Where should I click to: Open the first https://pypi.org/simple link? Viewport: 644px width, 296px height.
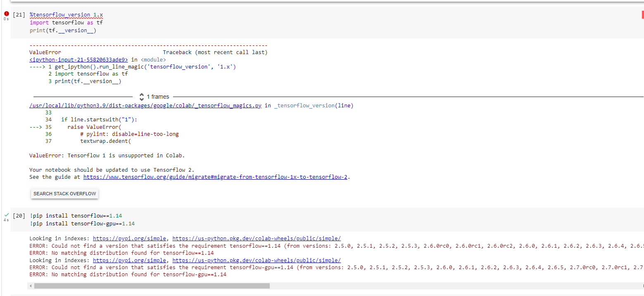coord(129,238)
